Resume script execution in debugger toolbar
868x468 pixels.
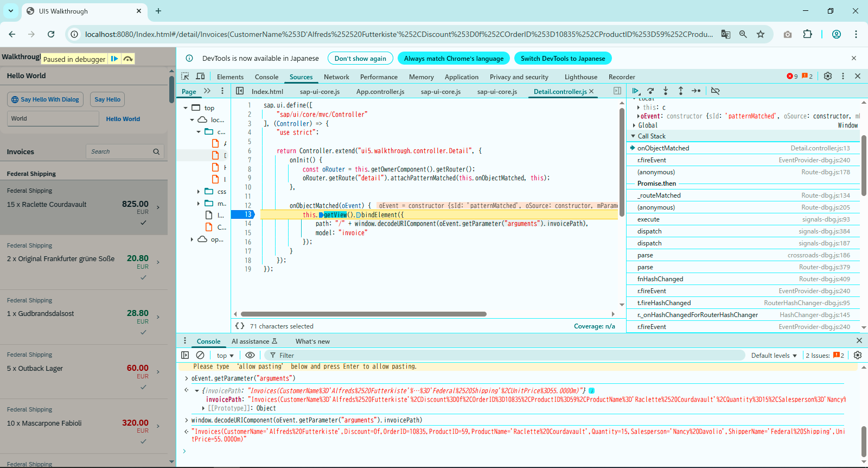pyautogui.click(x=635, y=91)
